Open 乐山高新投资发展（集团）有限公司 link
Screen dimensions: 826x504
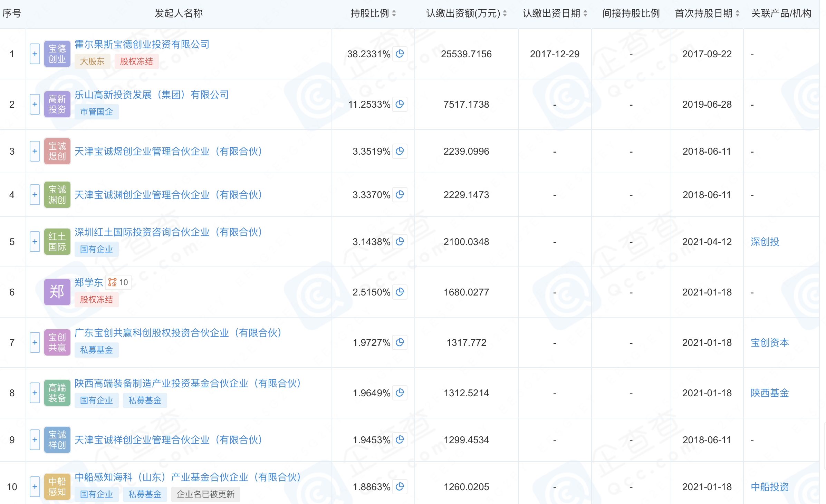152,95
